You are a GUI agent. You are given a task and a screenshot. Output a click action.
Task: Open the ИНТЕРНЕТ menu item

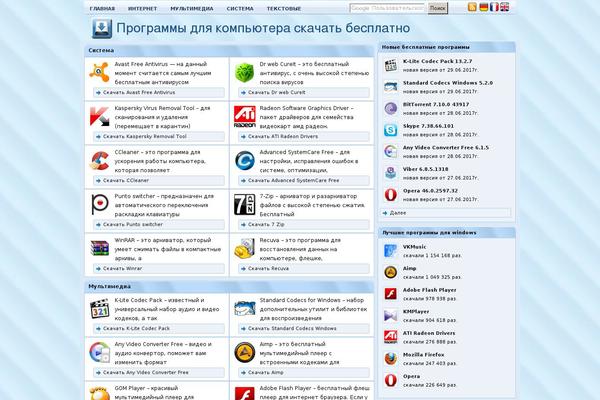(x=142, y=8)
